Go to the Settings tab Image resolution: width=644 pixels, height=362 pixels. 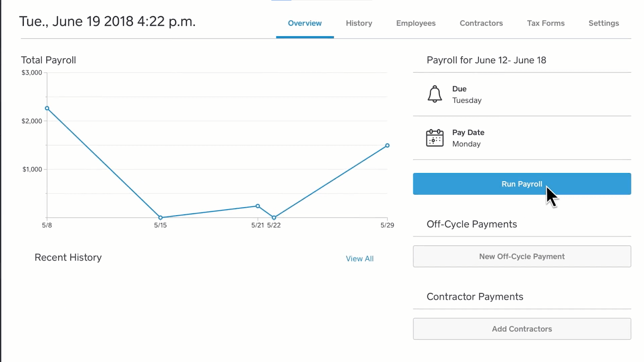pyautogui.click(x=603, y=23)
